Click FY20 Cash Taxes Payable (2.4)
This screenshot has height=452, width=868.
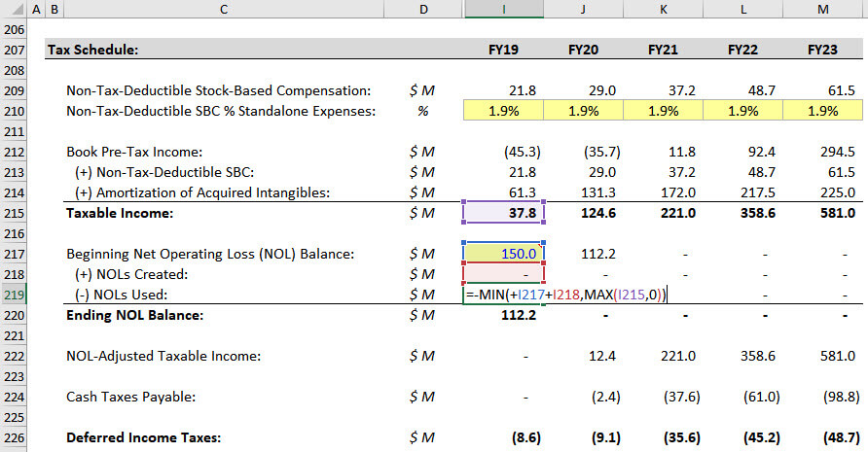(605, 398)
